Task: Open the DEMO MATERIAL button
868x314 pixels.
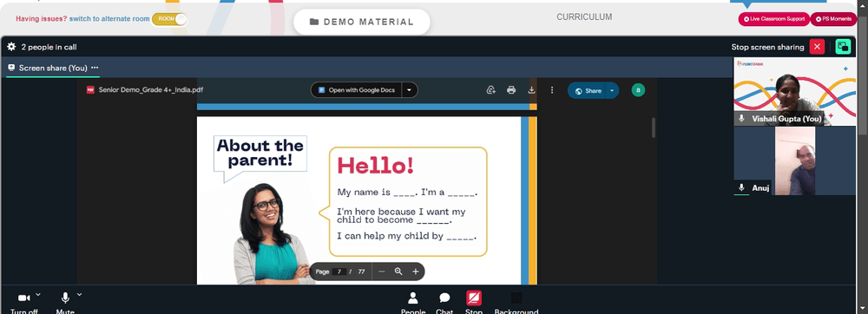Action: click(x=361, y=22)
